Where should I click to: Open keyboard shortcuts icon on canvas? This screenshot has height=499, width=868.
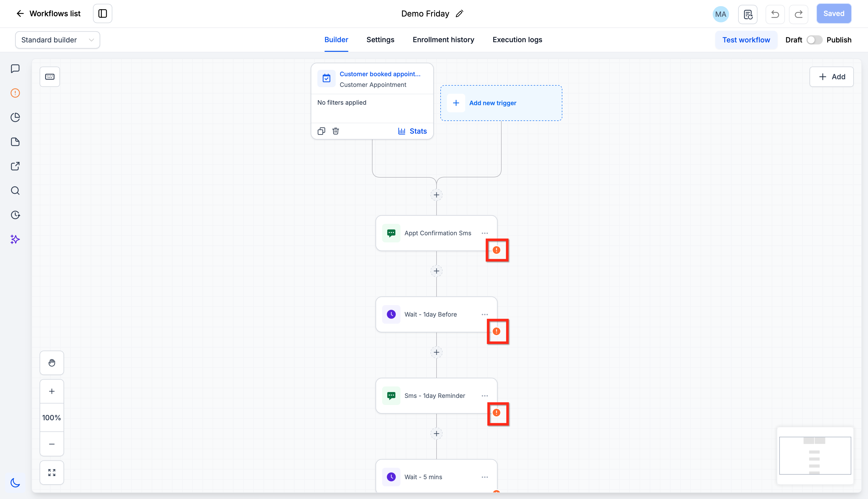click(50, 77)
